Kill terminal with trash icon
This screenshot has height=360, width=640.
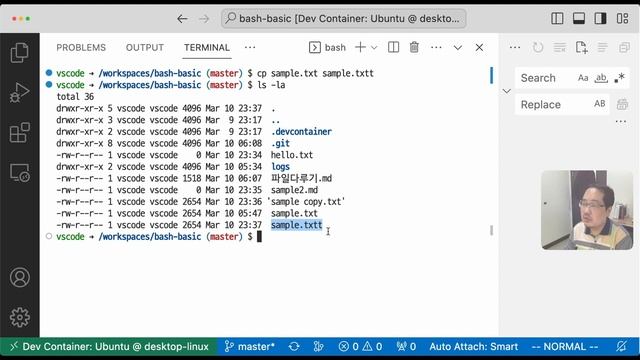[x=414, y=48]
